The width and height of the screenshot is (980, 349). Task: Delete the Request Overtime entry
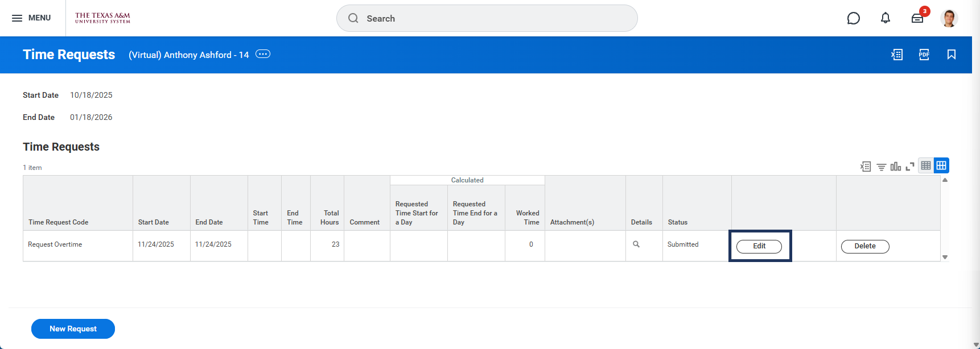click(864, 246)
